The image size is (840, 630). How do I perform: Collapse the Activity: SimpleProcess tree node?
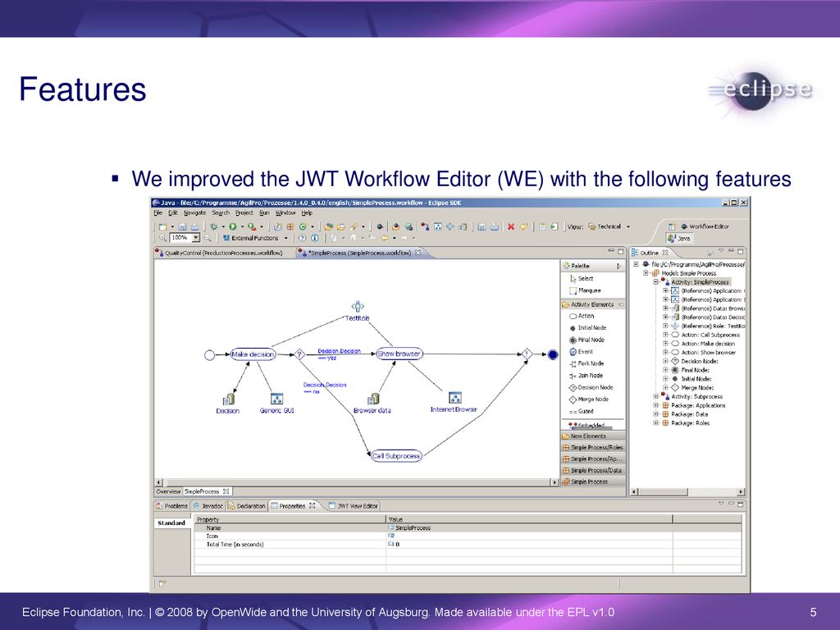(655, 282)
